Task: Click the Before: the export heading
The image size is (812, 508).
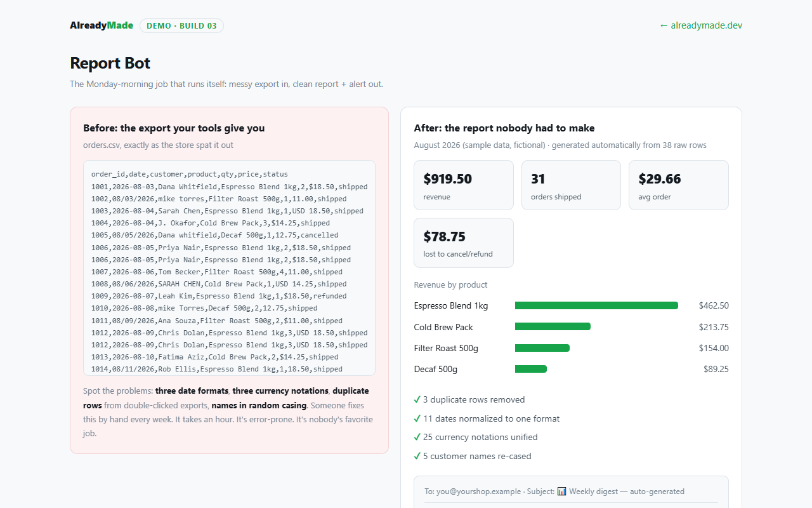Action: 174,128
